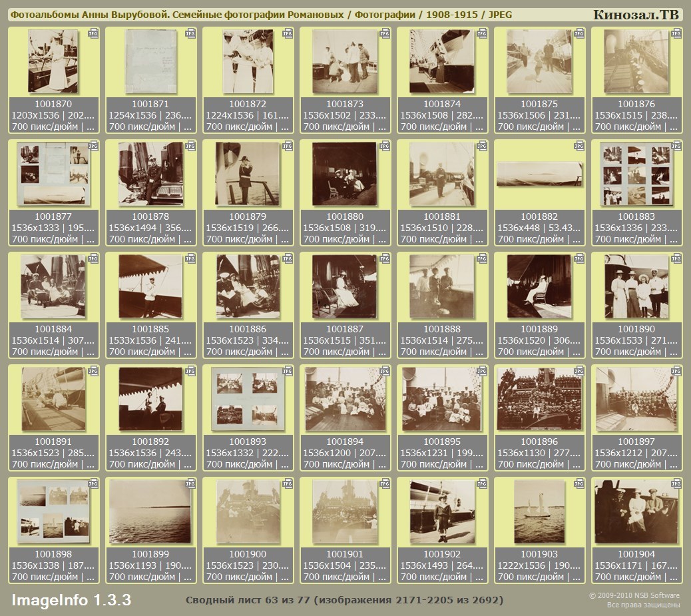Select the sea view thumbnail 1001899
This screenshot has height=616, width=691.
pyautogui.click(x=150, y=511)
